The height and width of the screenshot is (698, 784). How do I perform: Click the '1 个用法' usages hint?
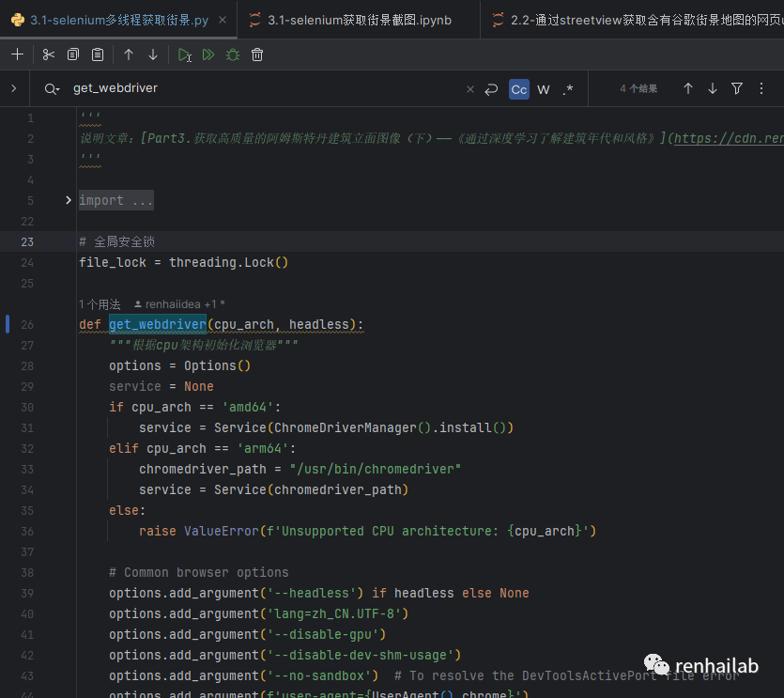pyautogui.click(x=100, y=304)
